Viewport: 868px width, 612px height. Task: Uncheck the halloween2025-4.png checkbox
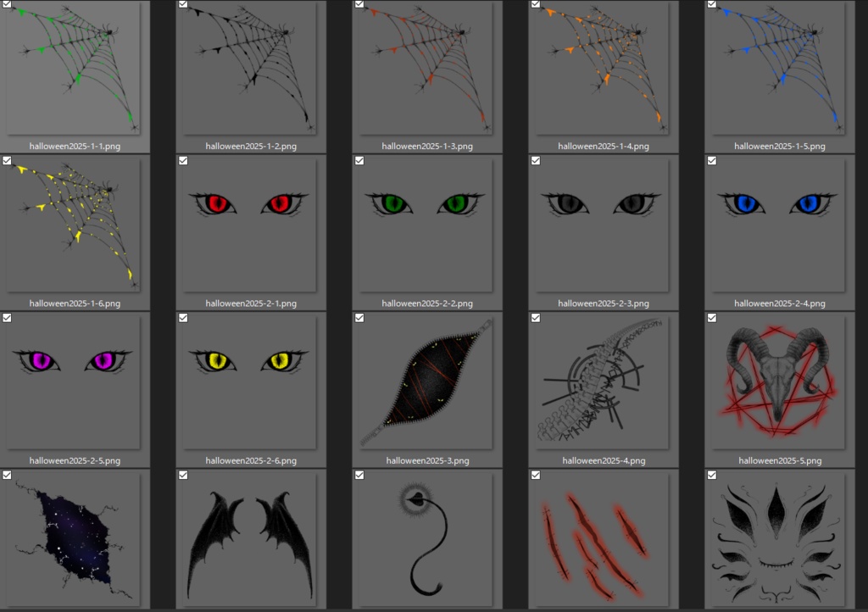coord(536,318)
